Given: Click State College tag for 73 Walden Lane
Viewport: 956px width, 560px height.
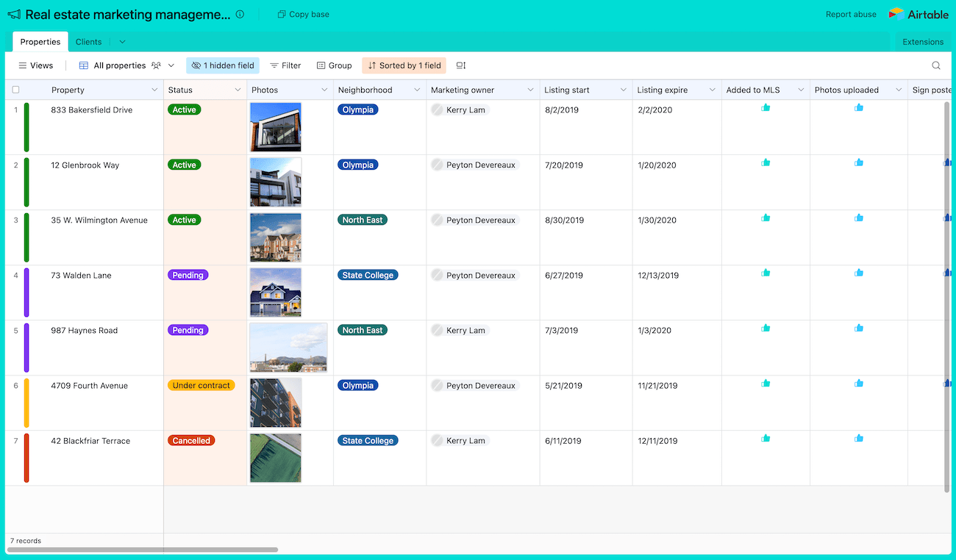Looking at the screenshot, I should coord(368,275).
